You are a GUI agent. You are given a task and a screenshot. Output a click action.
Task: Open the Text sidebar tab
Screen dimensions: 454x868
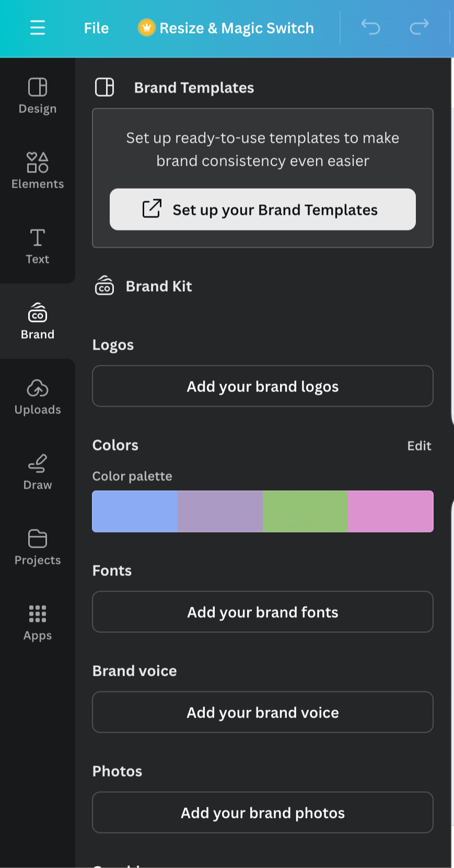point(38,246)
